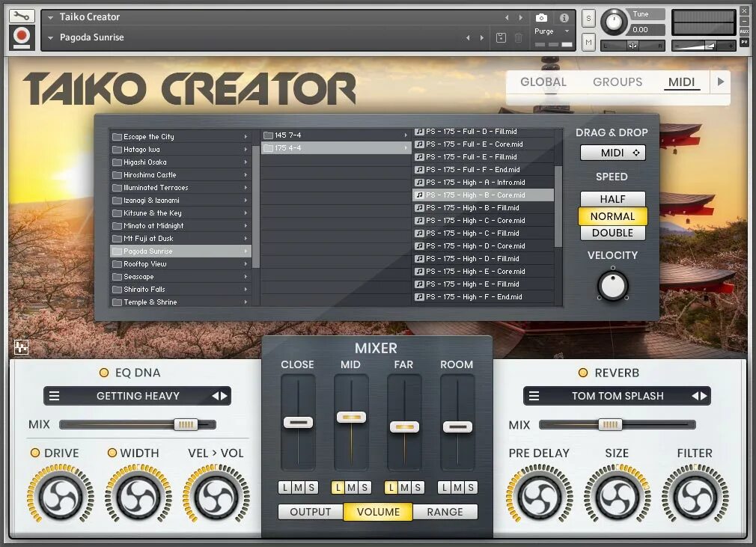Screen dimensions: 756x547
Task: Set speed to NORMAL
Action: pyautogui.click(x=613, y=216)
